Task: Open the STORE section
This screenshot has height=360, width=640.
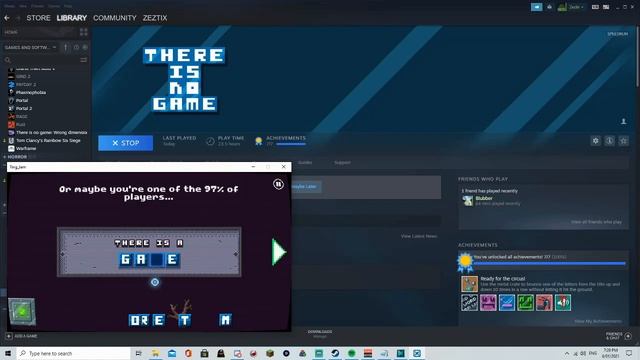Action: pos(38,18)
